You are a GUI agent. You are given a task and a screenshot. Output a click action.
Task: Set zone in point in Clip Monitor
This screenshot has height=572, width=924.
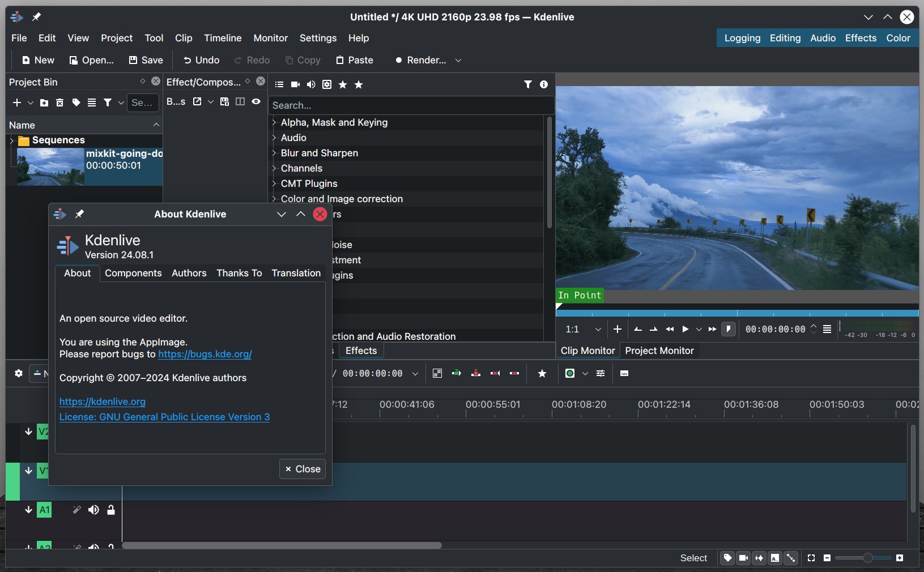638,329
